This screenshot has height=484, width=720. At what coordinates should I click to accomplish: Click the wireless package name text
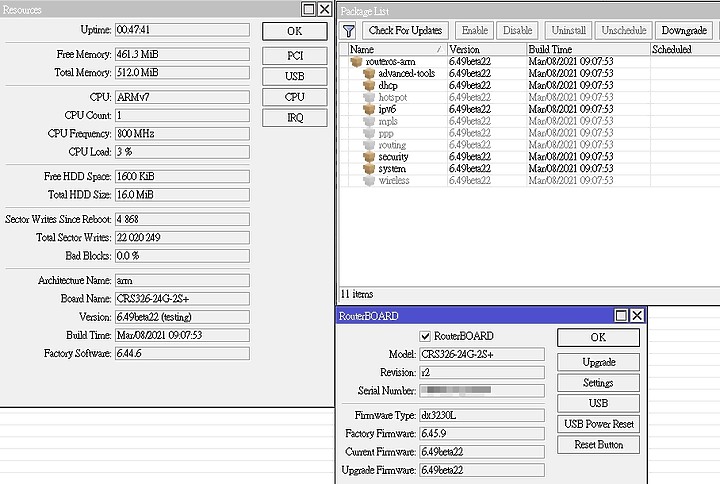[394, 181]
